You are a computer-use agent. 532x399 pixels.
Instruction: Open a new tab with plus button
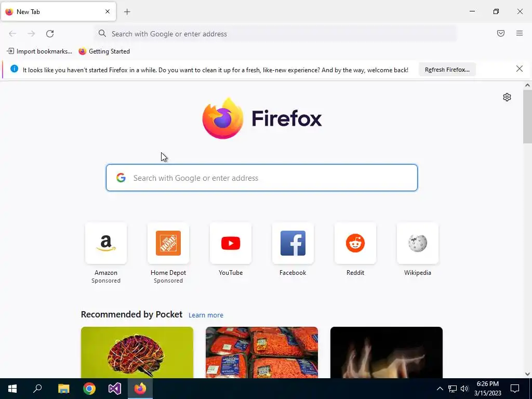click(x=127, y=12)
